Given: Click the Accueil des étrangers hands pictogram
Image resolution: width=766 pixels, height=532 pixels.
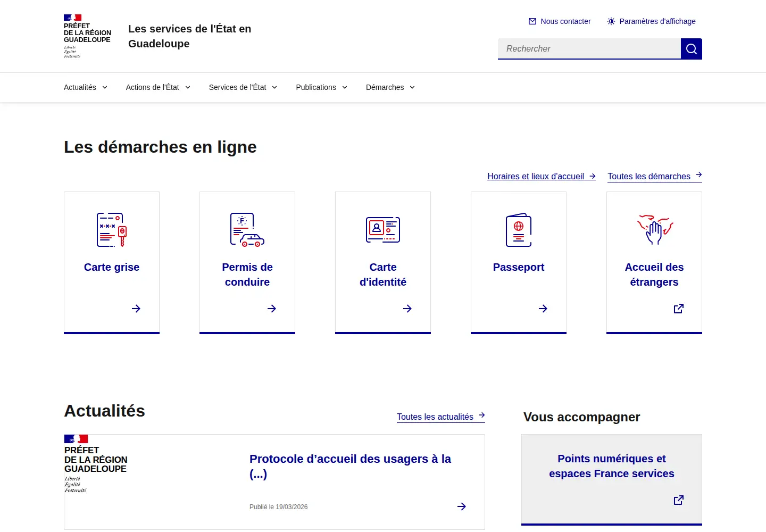Looking at the screenshot, I should 655,229.
